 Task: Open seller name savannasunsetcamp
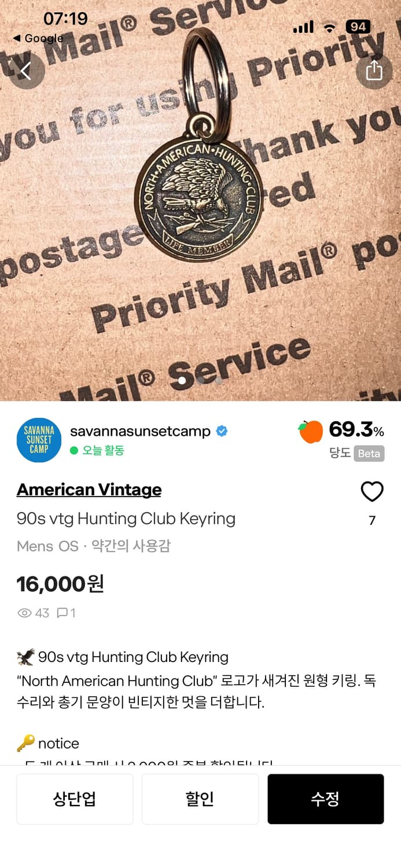[140, 431]
